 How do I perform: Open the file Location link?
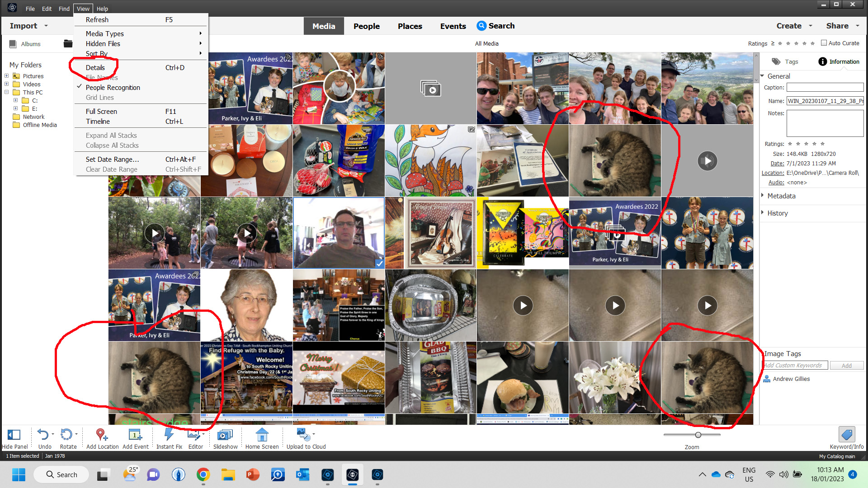coord(773,173)
